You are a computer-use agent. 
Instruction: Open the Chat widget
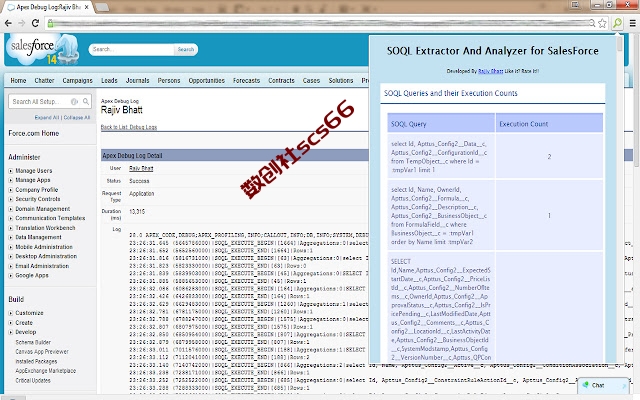(x=603, y=385)
